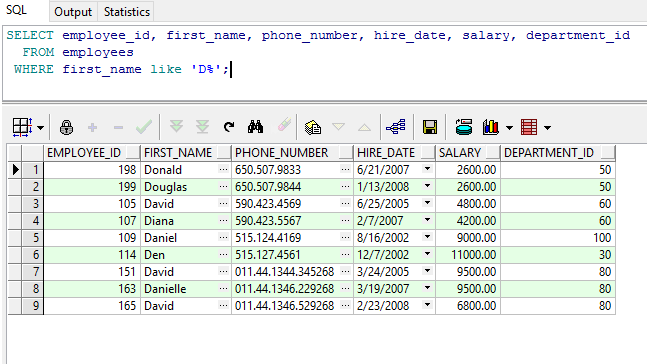The width and height of the screenshot is (647, 364).
Task: Open date dropdown for 6/21/2007 hire date
Action: (427, 169)
